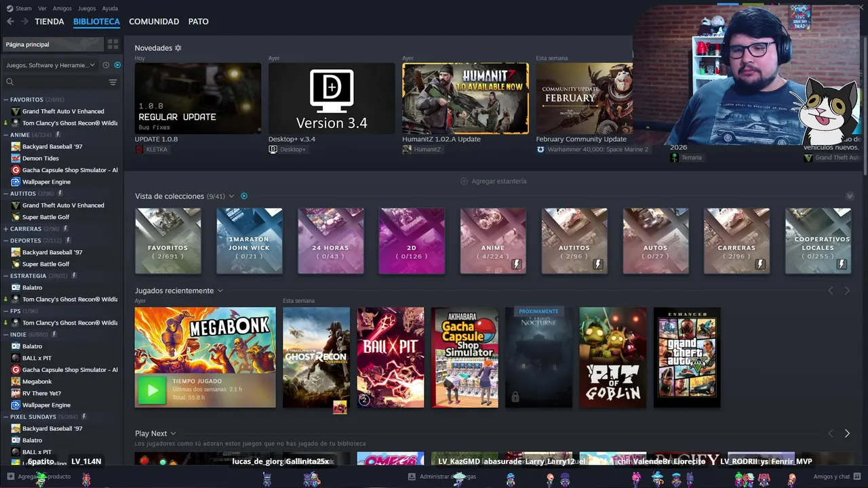Collapse collections shelf with double chevron

(850, 196)
